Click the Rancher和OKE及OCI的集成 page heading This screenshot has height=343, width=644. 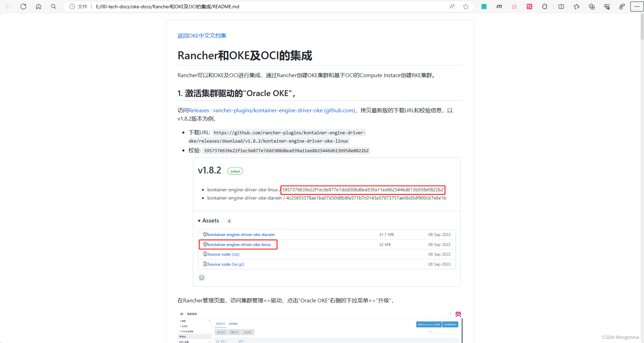coord(245,55)
